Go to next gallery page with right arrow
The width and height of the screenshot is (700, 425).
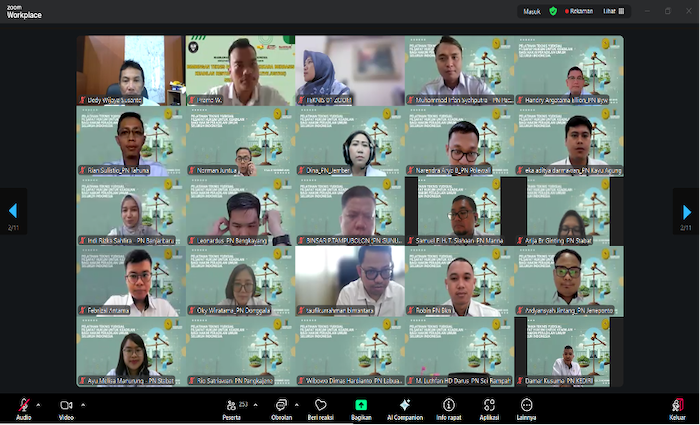click(686, 212)
